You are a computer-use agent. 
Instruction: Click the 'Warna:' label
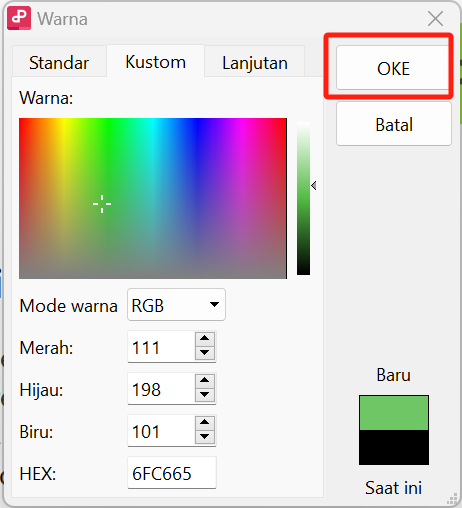[46, 98]
